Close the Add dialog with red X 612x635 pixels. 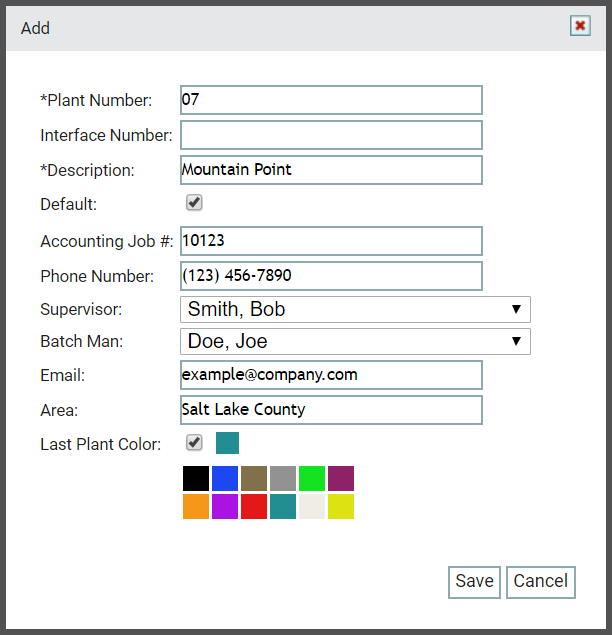[x=580, y=26]
